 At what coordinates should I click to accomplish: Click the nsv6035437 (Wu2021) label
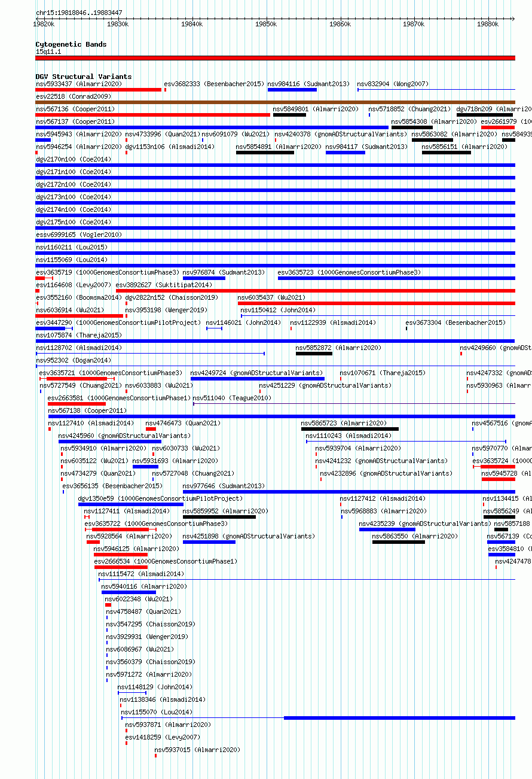tap(271, 297)
